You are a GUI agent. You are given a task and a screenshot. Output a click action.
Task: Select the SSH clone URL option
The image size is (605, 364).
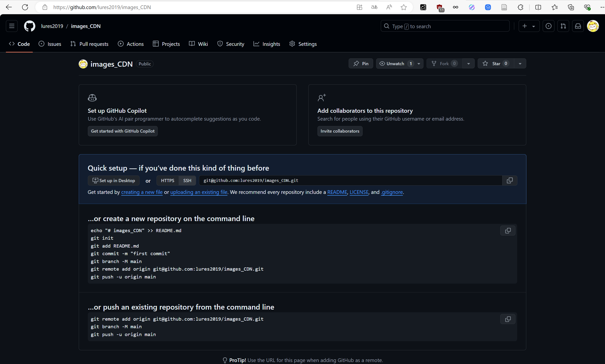coord(187,180)
